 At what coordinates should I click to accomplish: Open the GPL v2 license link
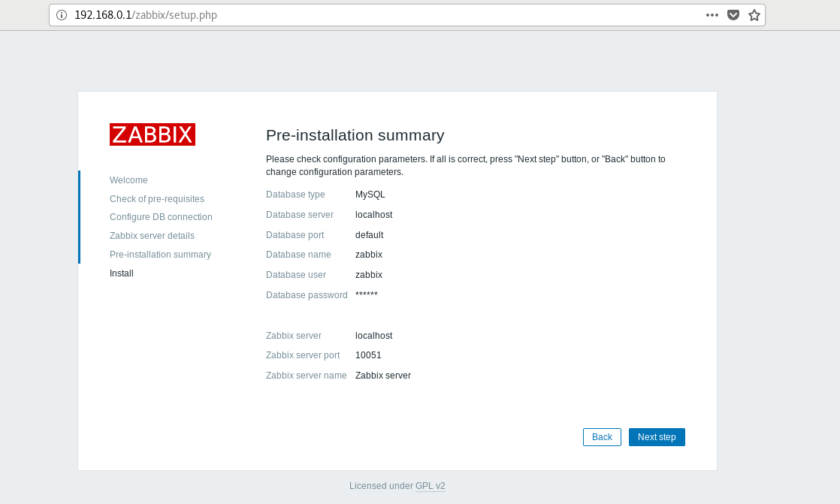pyautogui.click(x=431, y=486)
